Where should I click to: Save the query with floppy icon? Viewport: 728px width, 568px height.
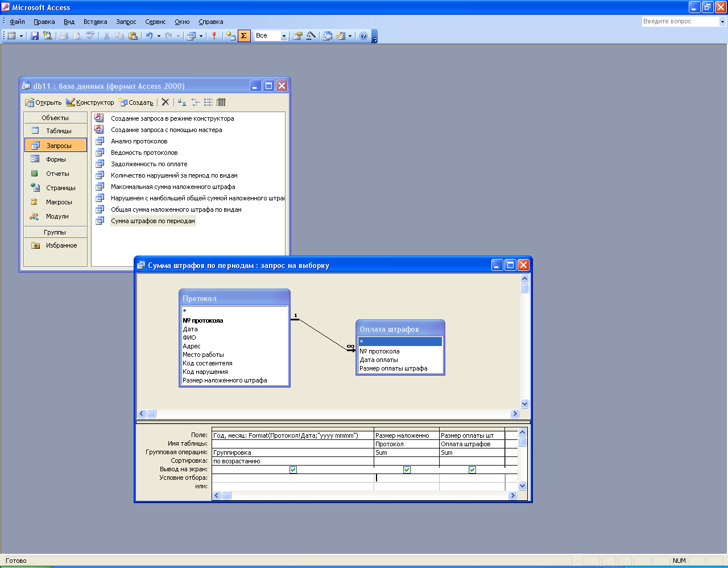click(x=35, y=36)
